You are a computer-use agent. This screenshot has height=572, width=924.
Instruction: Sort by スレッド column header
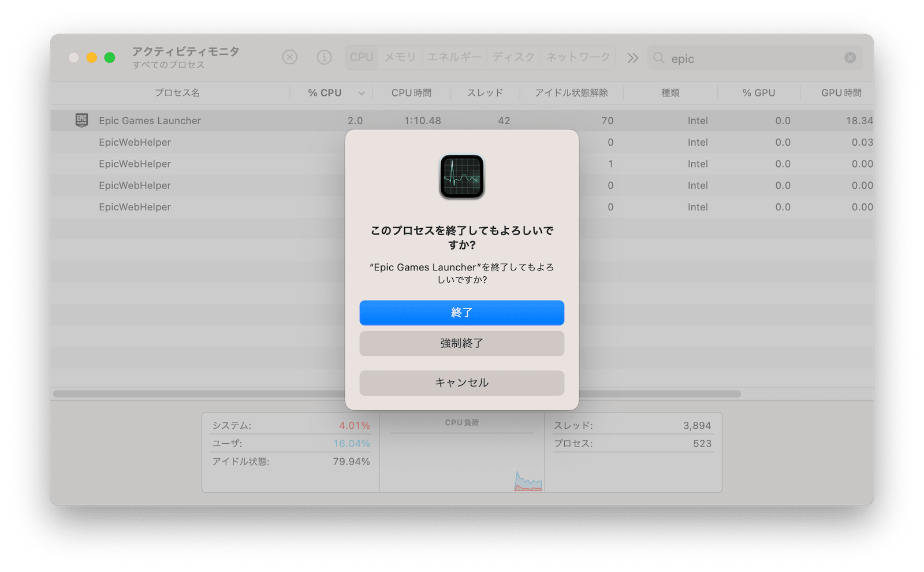[x=485, y=92]
